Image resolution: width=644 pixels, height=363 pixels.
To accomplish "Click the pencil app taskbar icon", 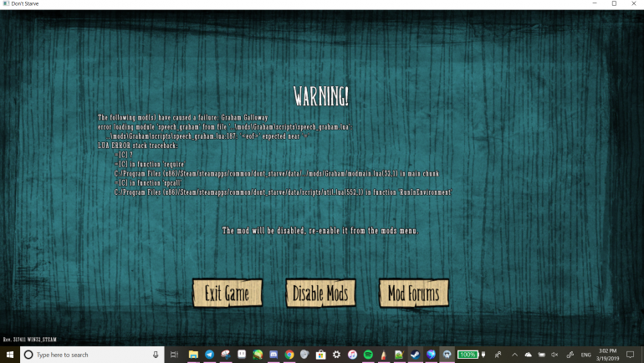I will (x=384, y=355).
